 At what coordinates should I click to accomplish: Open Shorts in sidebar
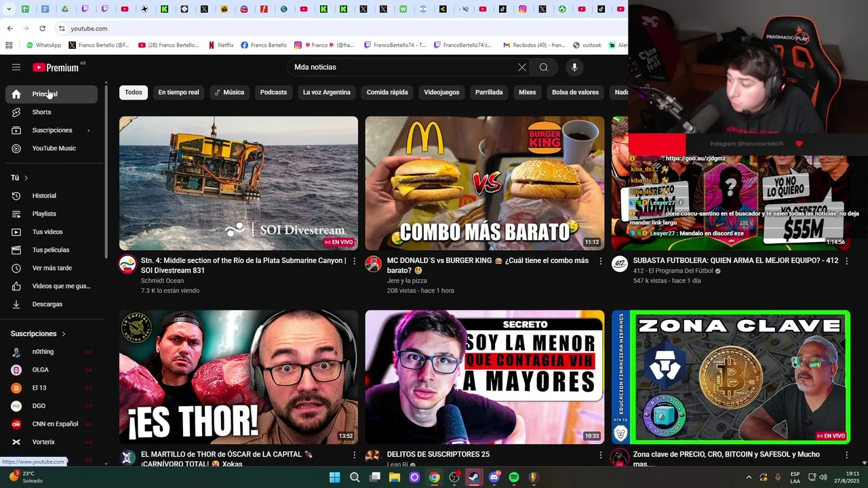(x=52, y=112)
